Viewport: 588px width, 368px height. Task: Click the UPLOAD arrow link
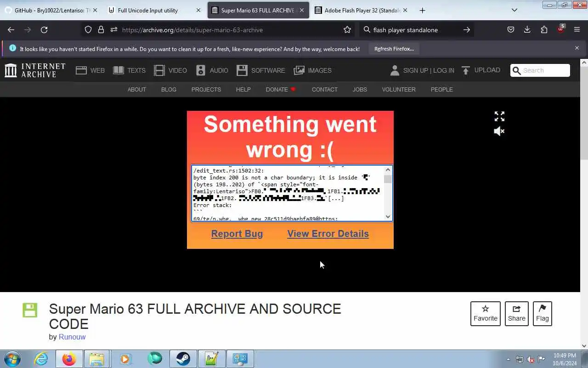(481, 70)
